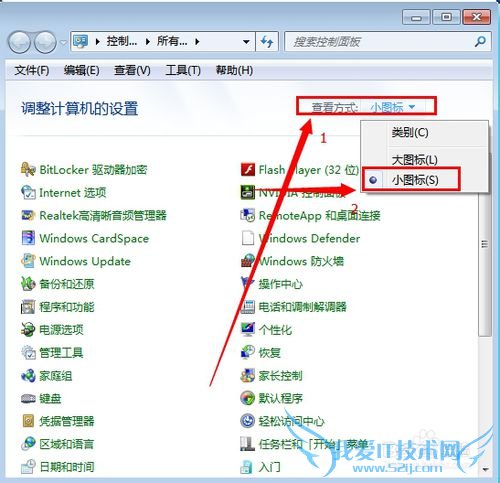The height and width of the screenshot is (483, 500).
Task: Open the 操作中心 link
Action: click(x=281, y=284)
